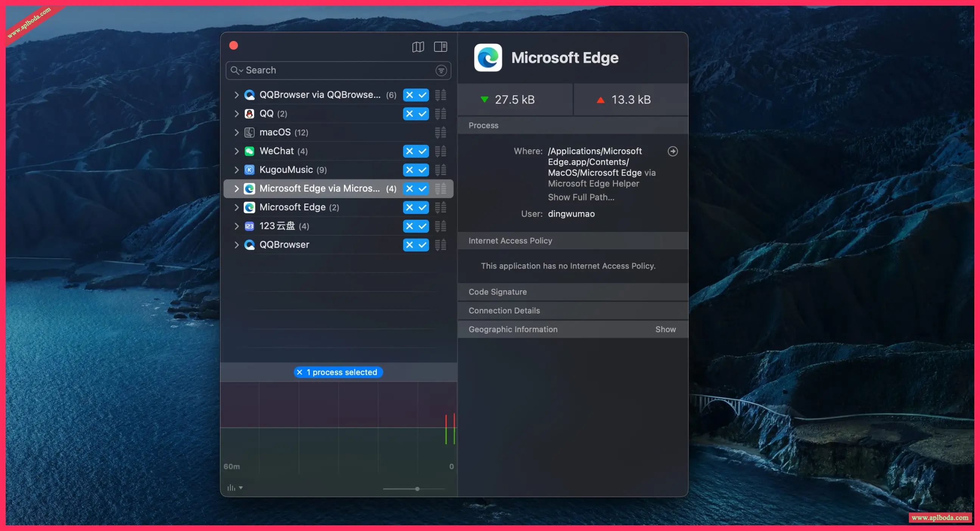Open the filter options in search field
The height and width of the screenshot is (531, 980).
[441, 70]
